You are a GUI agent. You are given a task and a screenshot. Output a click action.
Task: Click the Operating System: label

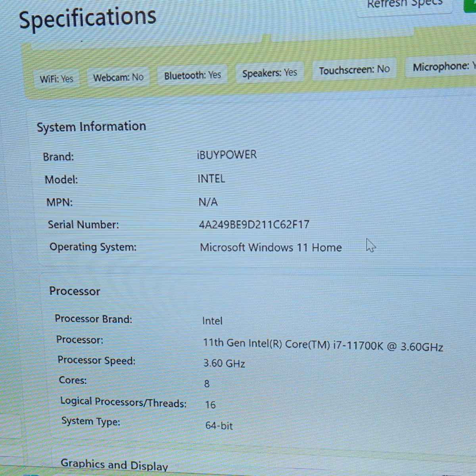tap(93, 247)
